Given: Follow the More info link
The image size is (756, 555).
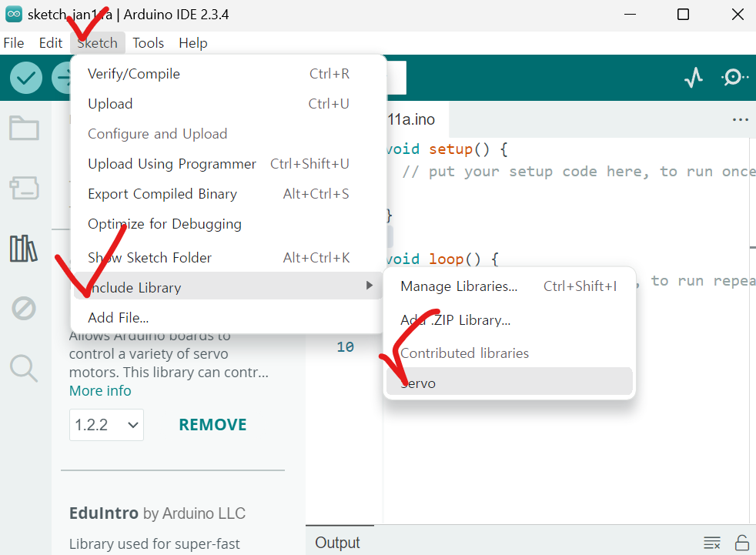Looking at the screenshot, I should pyautogui.click(x=100, y=390).
